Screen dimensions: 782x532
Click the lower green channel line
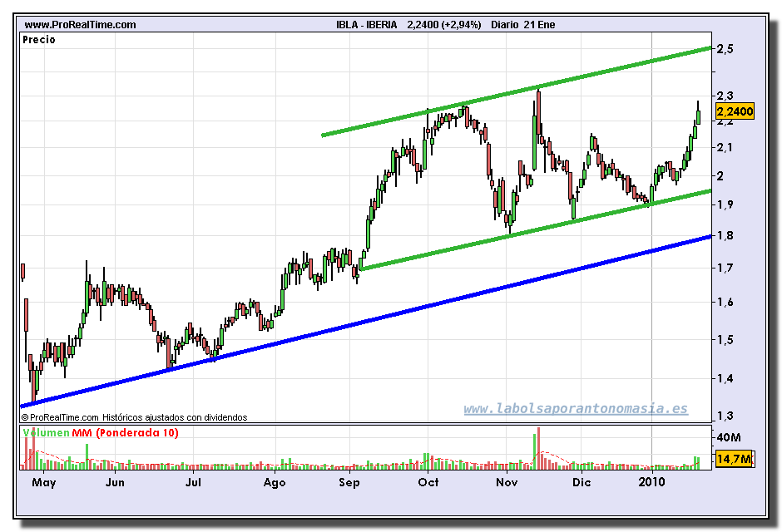536,229
